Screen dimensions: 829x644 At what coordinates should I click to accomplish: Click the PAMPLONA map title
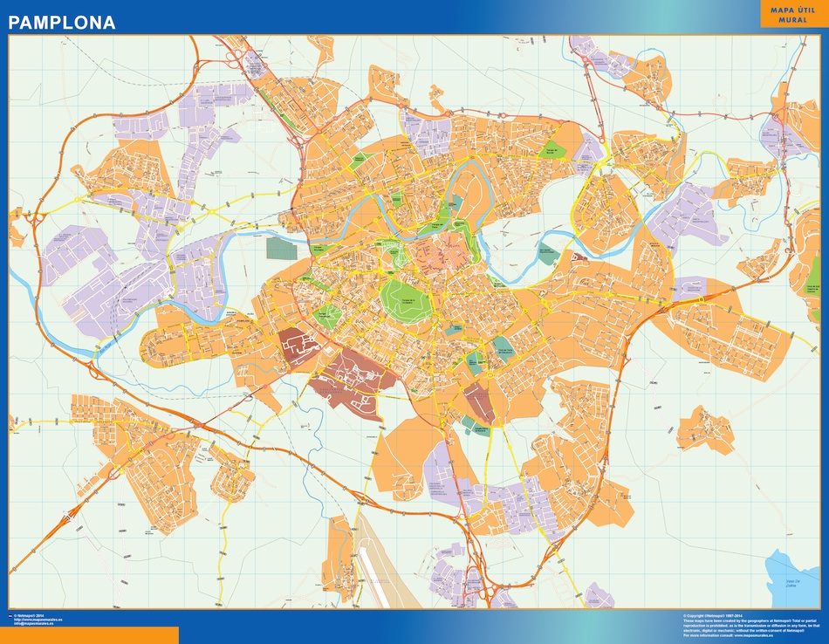pos(62,23)
